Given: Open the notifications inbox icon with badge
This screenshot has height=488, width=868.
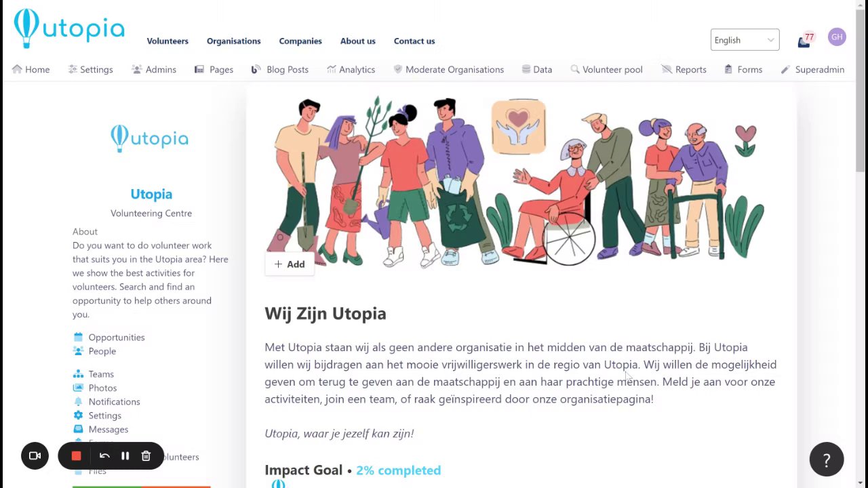Looking at the screenshot, I should [805, 41].
